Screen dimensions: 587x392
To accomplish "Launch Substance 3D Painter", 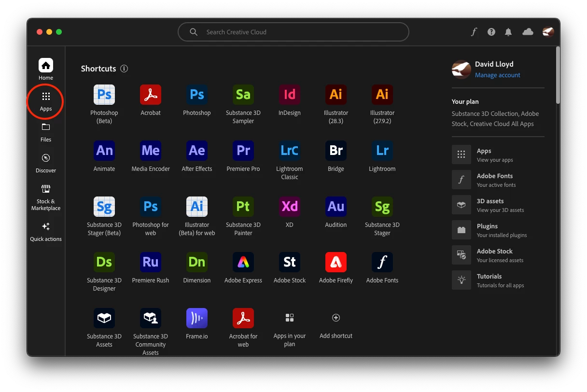I will (x=243, y=207).
